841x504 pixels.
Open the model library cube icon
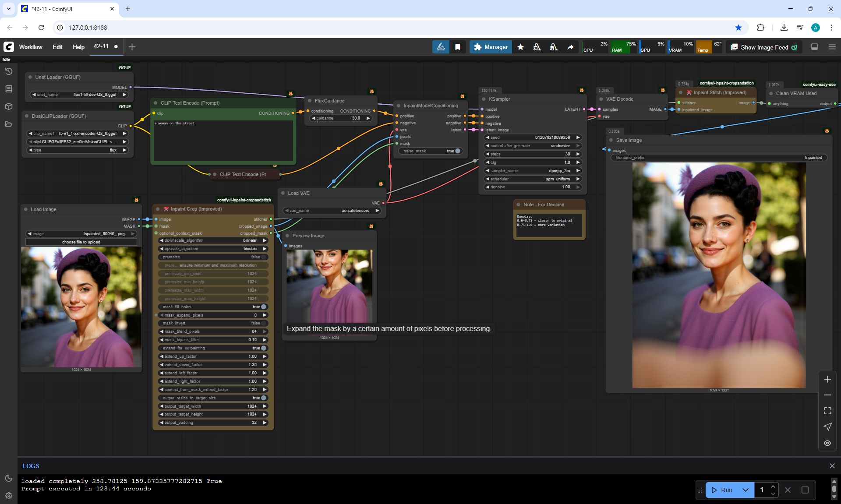(8, 106)
